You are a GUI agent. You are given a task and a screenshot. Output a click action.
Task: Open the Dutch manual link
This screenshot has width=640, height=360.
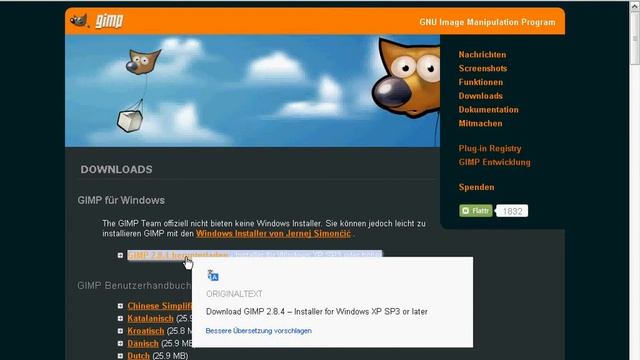[138, 356]
